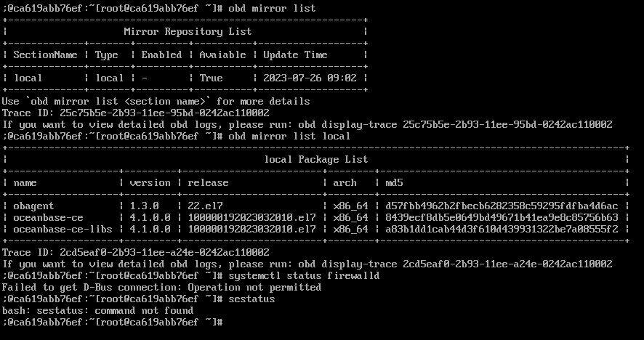
Task: Click the Mirror Repository List table title
Action: coord(188,32)
